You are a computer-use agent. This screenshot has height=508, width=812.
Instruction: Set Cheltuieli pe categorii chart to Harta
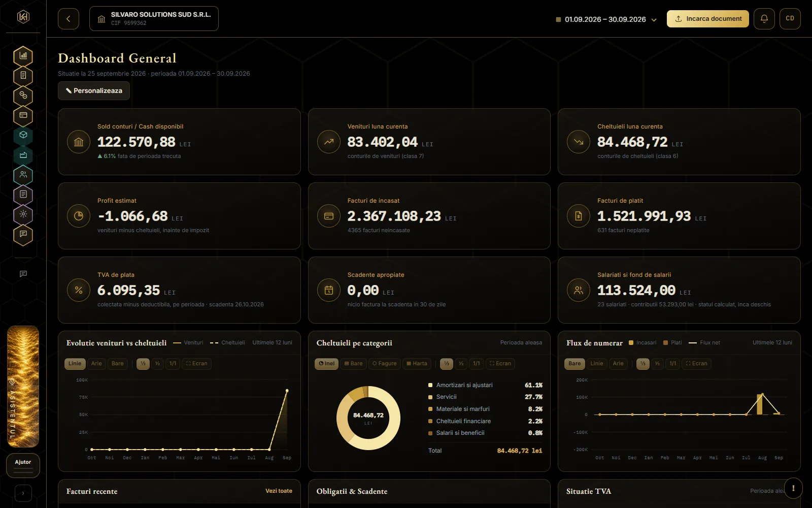coord(417,364)
